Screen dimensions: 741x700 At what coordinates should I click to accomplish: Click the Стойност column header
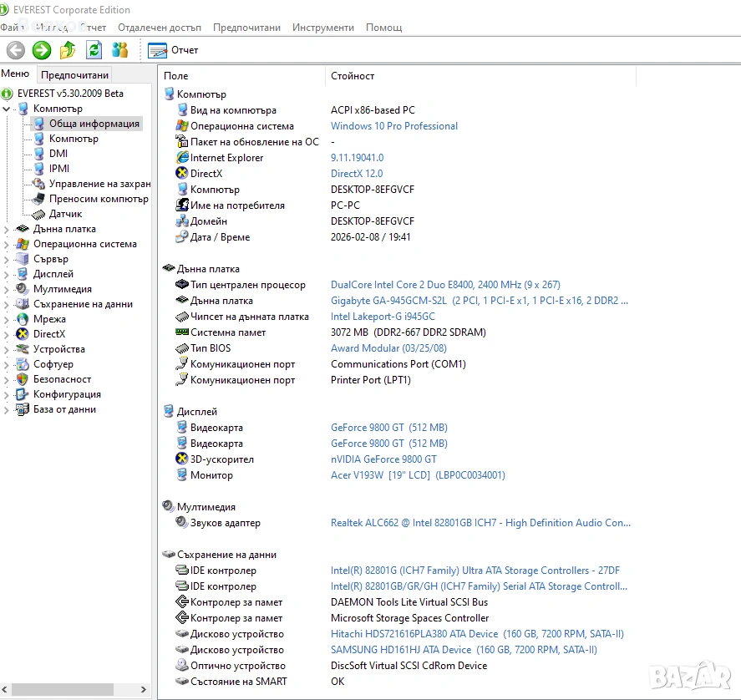[x=353, y=76]
